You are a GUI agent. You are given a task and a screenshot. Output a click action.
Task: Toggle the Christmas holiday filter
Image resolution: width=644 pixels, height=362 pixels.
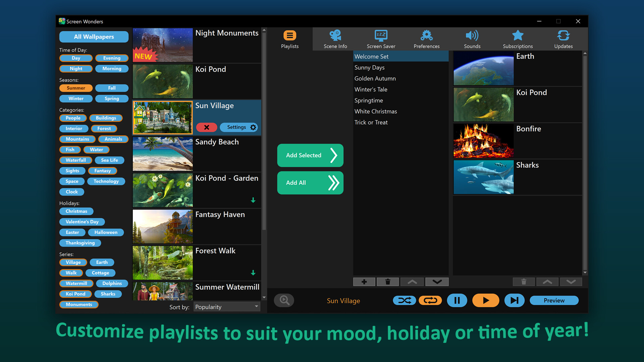point(76,211)
